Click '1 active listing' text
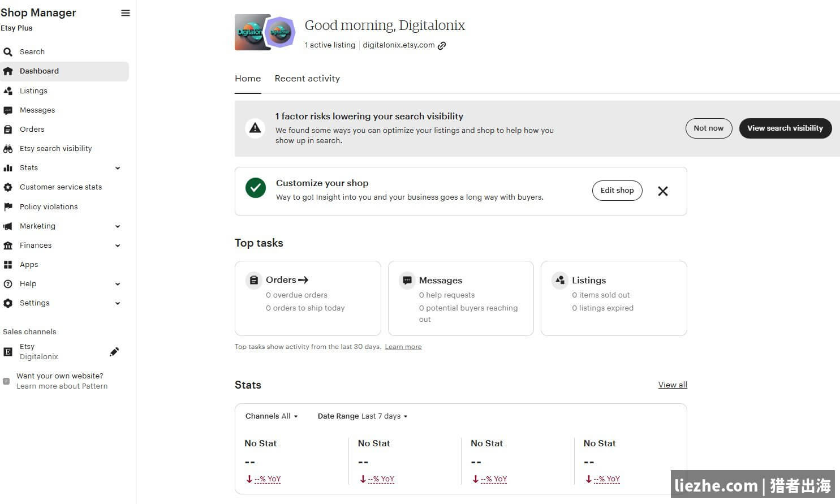This screenshot has height=504, width=840. tap(330, 45)
